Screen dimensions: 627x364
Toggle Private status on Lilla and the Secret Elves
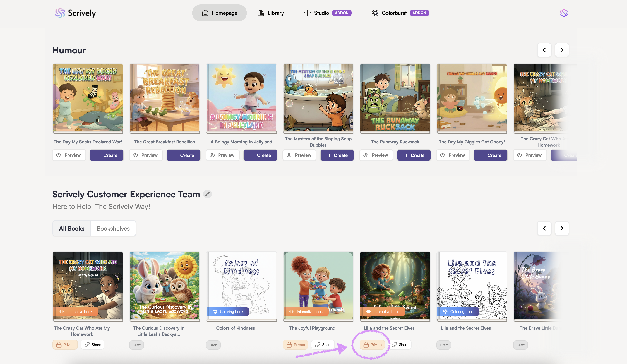[372, 345]
